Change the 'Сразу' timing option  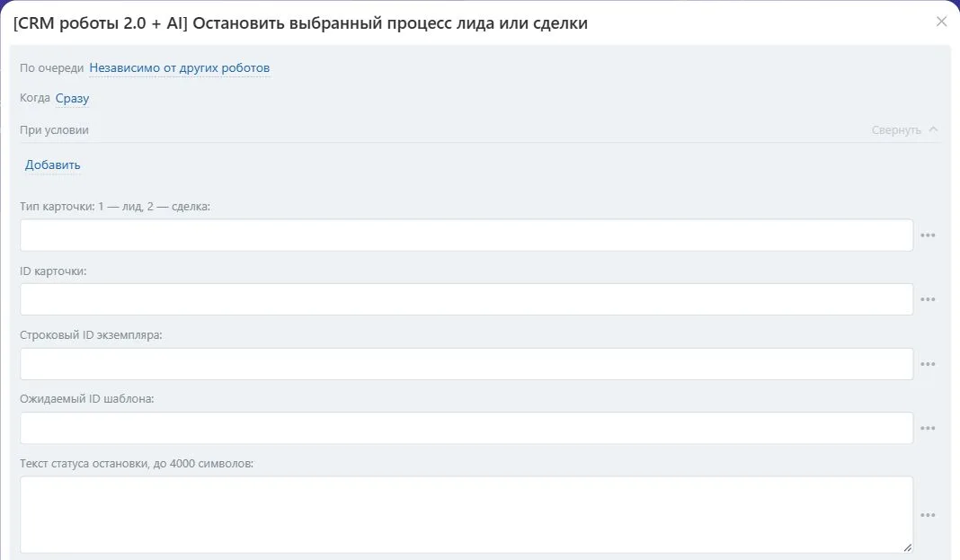pyautogui.click(x=72, y=99)
